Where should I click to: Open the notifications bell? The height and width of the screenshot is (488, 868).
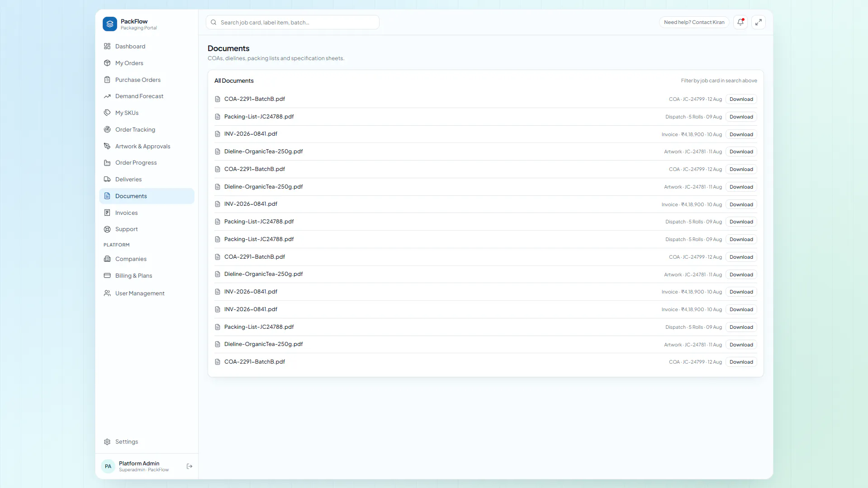(740, 22)
